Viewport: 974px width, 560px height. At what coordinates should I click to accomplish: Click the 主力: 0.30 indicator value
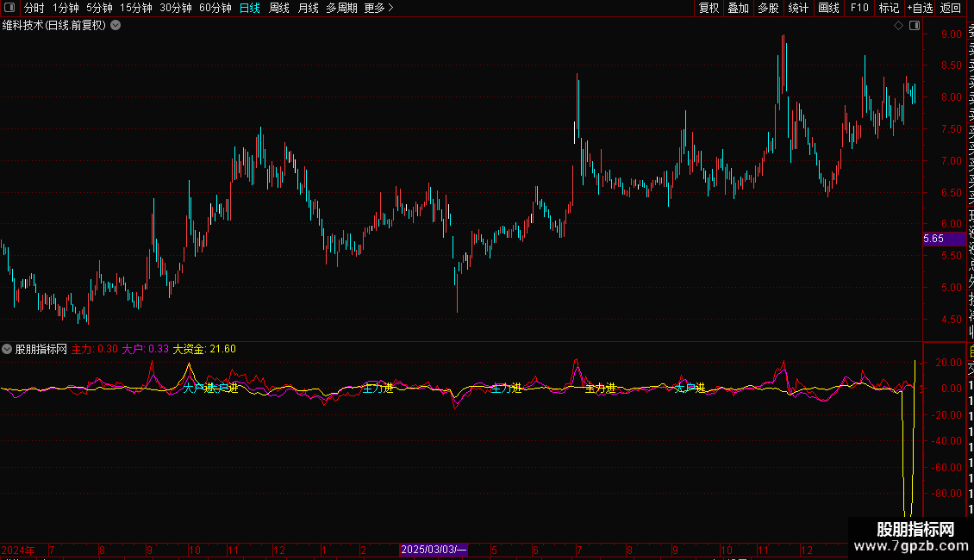(95, 349)
